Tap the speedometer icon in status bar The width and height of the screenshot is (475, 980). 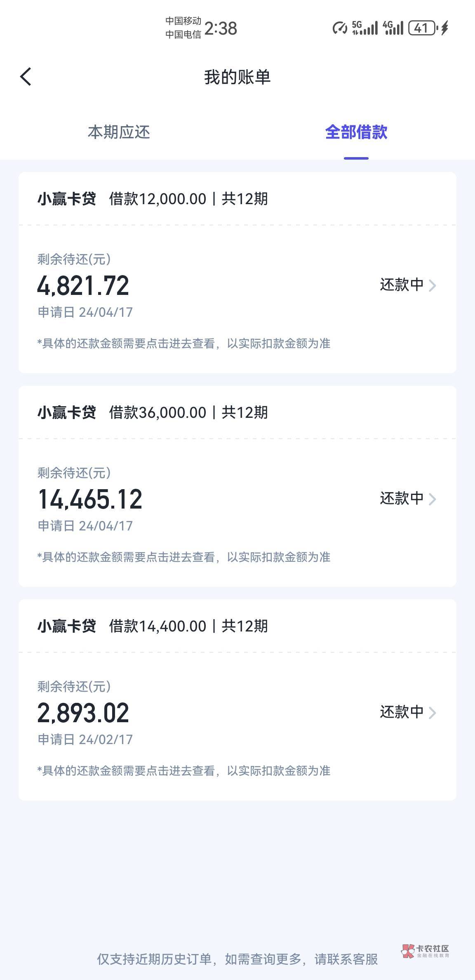[340, 28]
